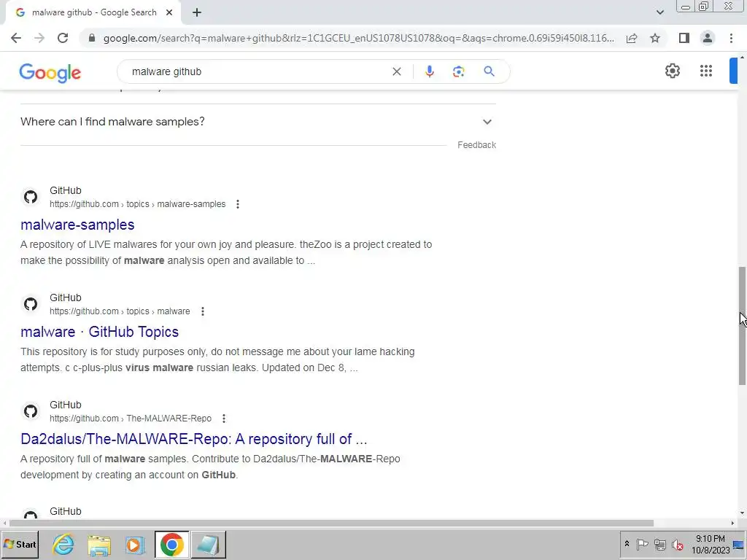Open the Chrome side panel
This screenshot has height=560, width=747.
684,38
